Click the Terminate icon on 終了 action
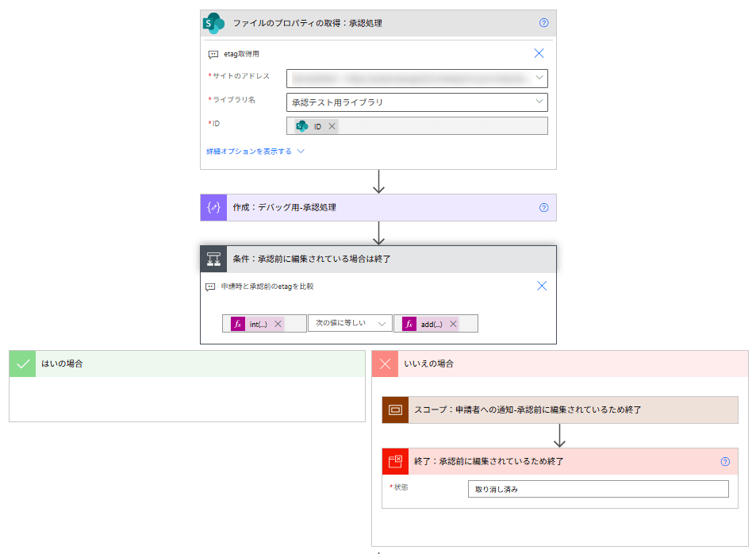This screenshot has height=554, width=756. 395,461
